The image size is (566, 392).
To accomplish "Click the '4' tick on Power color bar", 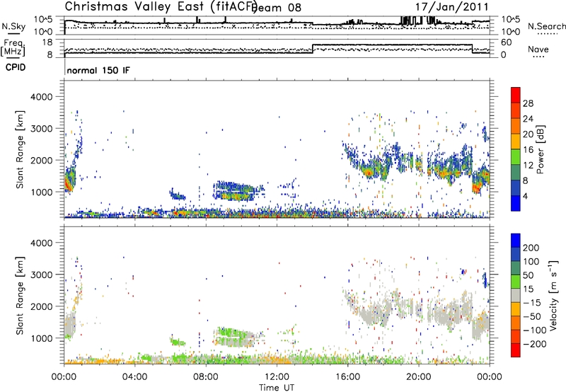I will click(525, 196).
